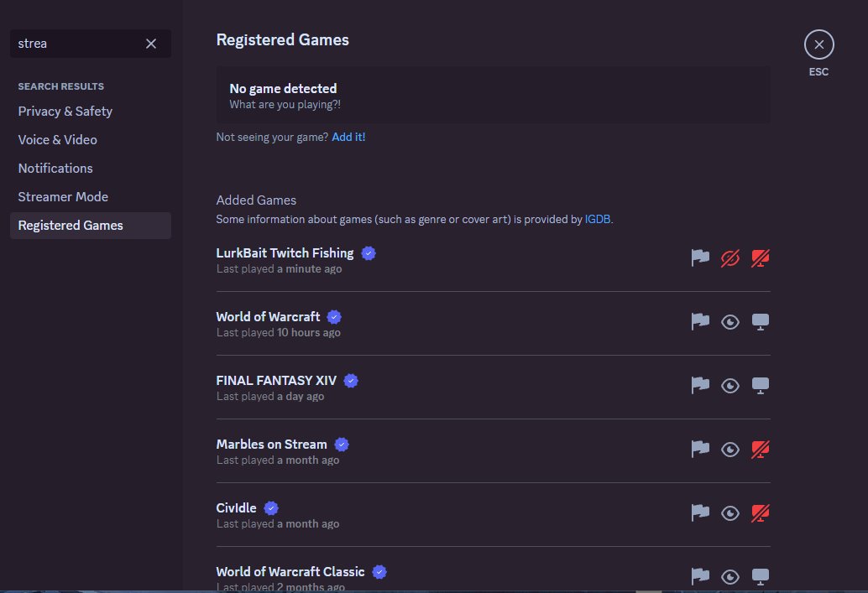Click verified badge next to FINAL FANTASY XIV
The height and width of the screenshot is (593, 868).
point(351,381)
